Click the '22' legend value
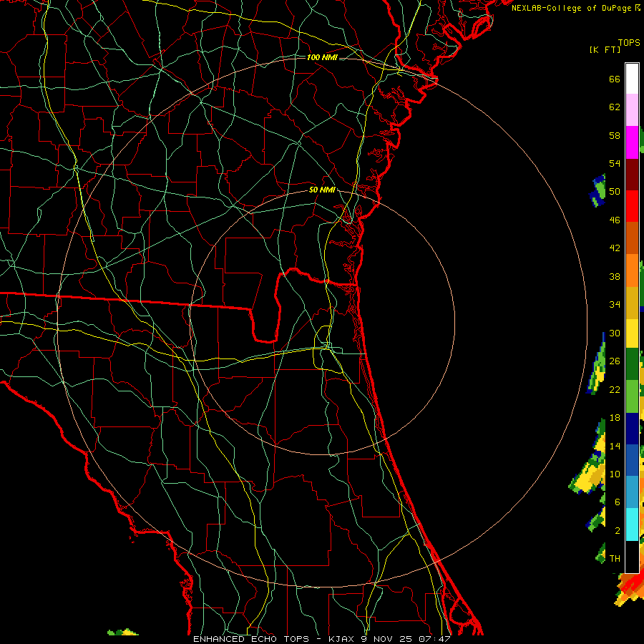Image resolution: width=644 pixels, height=644 pixels. [x=615, y=389]
